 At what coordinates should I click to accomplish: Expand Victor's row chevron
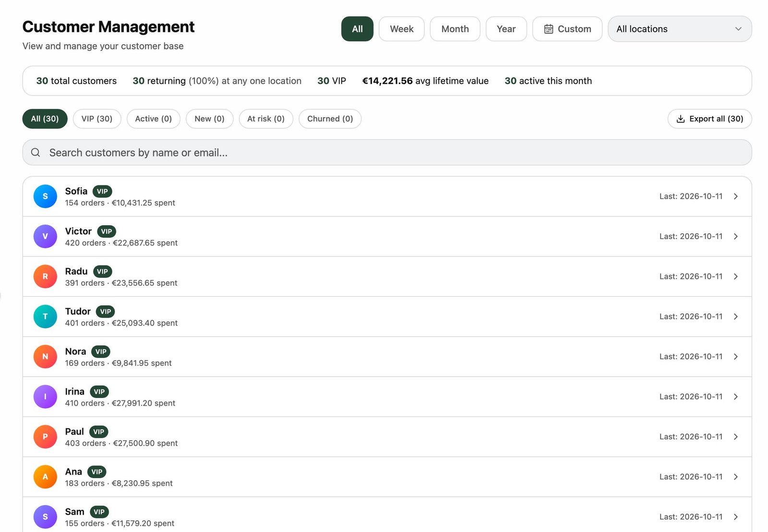tap(736, 236)
